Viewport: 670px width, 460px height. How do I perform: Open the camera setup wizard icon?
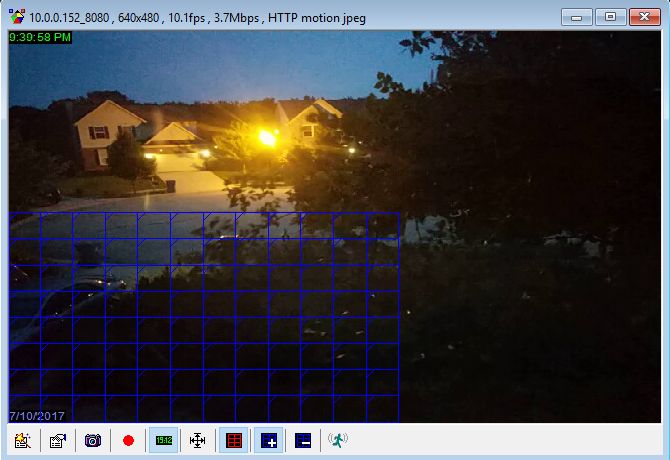click(x=23, y=440)
